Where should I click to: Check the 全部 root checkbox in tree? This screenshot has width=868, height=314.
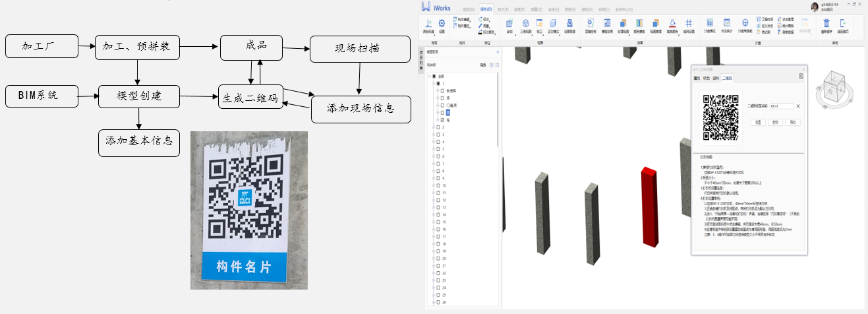coord(434,76)
